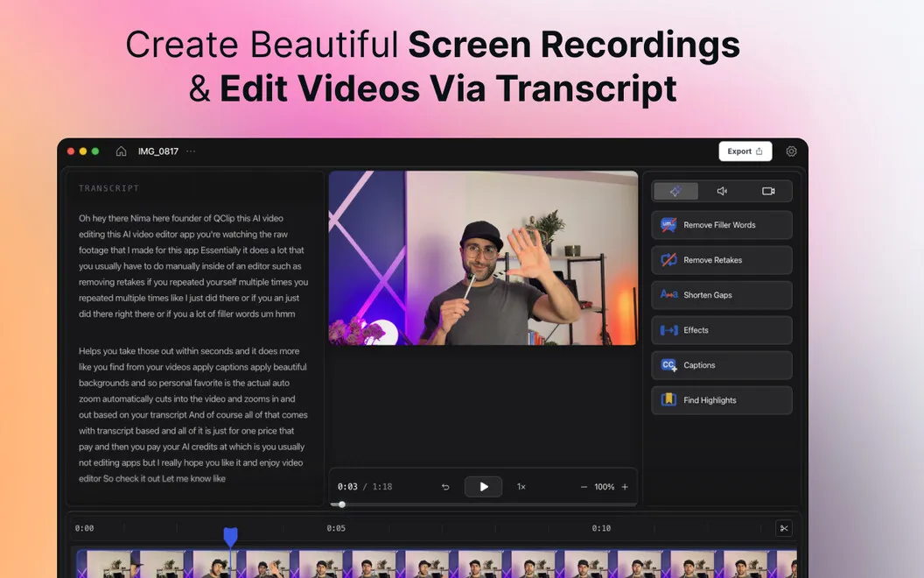Click Shorten Gaps

(721, 295)
